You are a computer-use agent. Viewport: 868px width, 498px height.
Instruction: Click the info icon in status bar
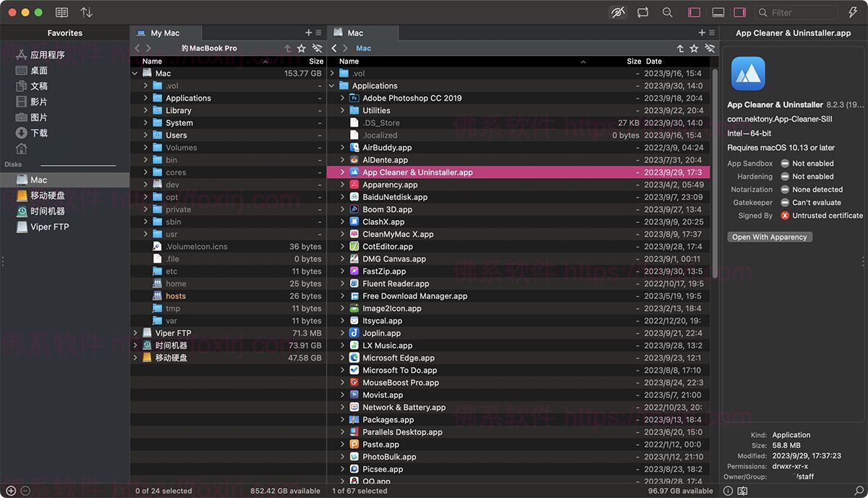tap(728, 491)
